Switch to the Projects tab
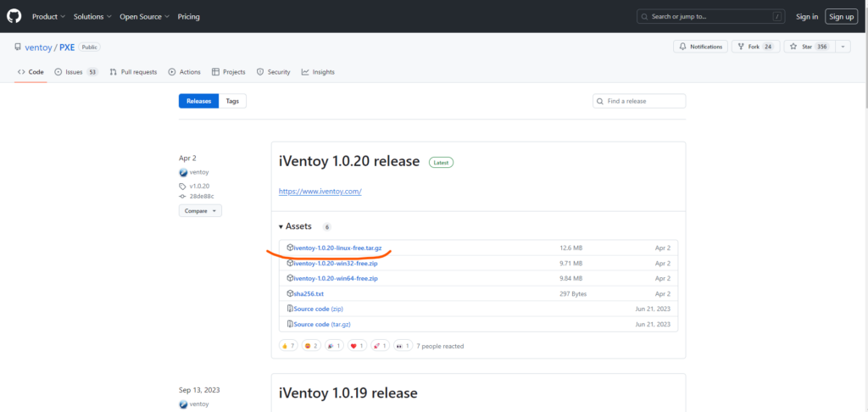Screen dimensions: 868x412 pos(228,72)
